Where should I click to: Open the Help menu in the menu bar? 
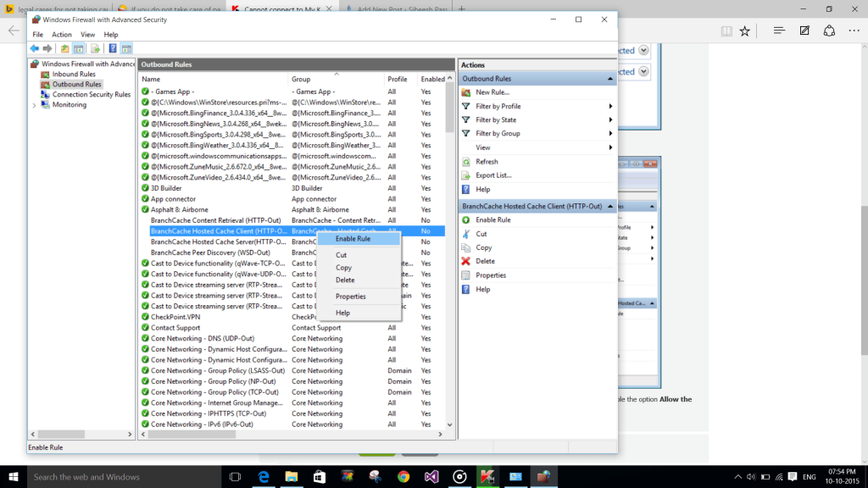click(111, 34)
